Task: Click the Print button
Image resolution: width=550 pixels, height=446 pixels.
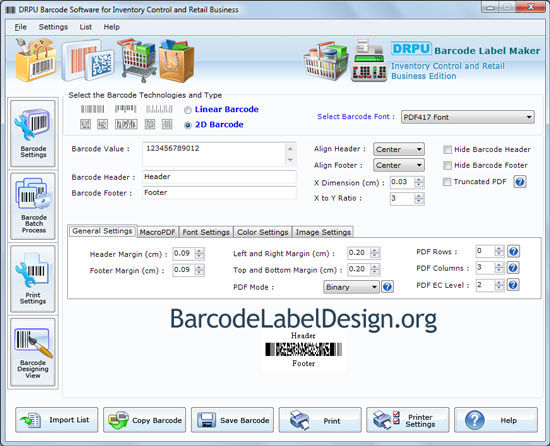Action: click(x=320, y=420)
